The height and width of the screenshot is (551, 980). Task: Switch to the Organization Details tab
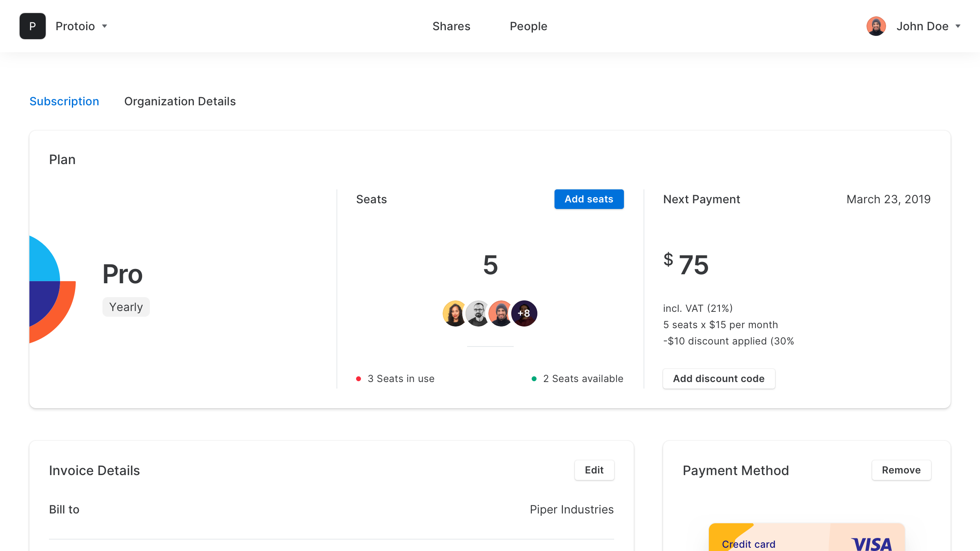pos(180,101)
